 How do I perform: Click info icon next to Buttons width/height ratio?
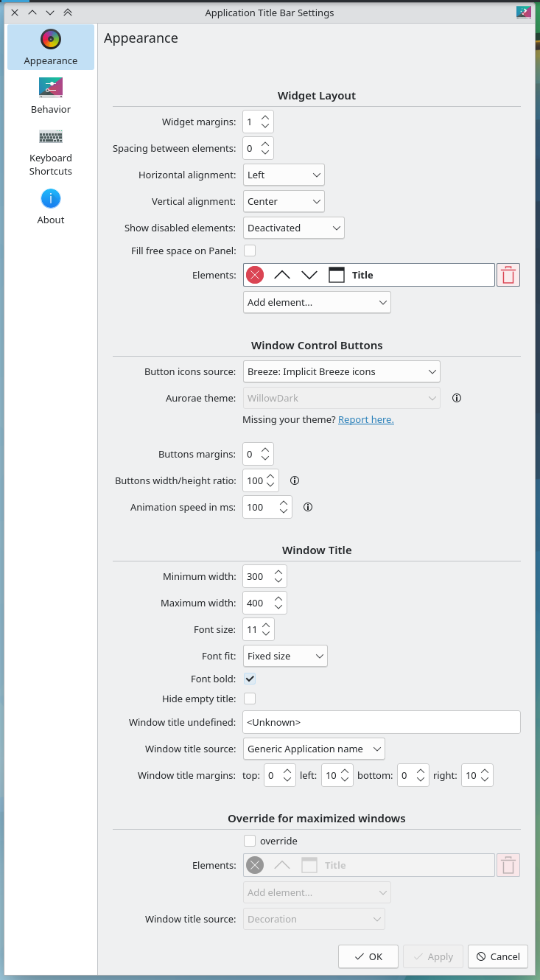click(295, 480)
